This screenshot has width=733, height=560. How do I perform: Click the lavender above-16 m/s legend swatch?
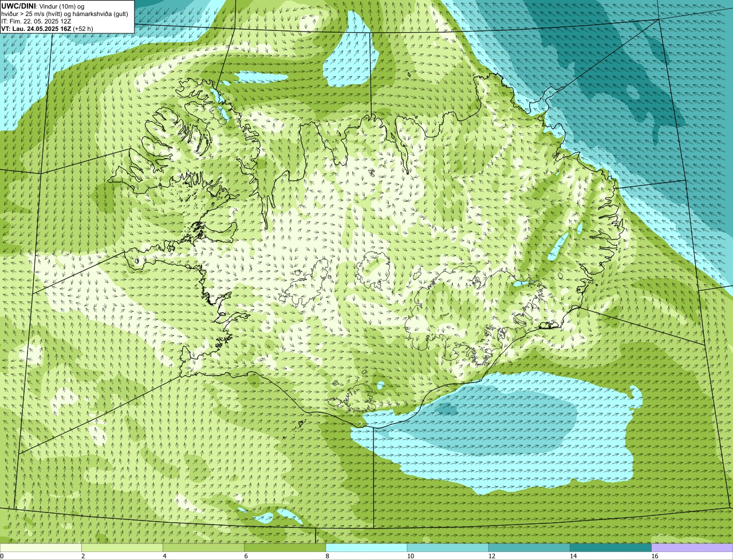coord(692,548)
